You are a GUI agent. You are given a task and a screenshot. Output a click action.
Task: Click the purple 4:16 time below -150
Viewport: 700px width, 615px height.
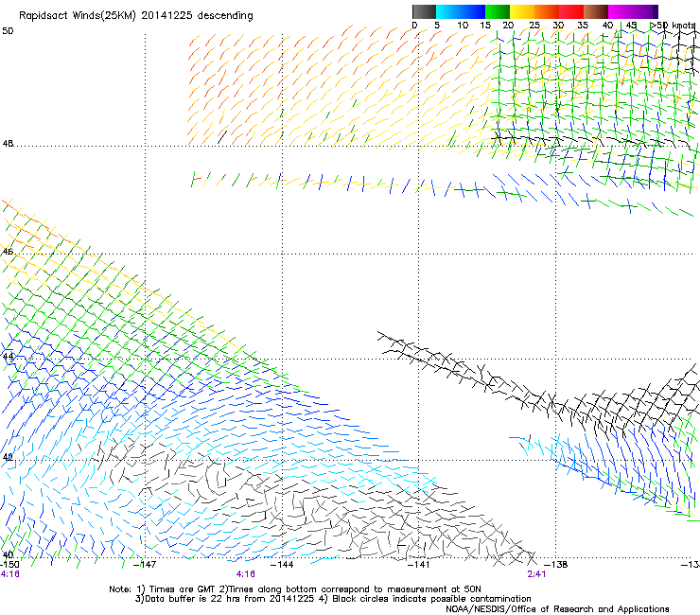pyautogui.click(x=9, y=574)
